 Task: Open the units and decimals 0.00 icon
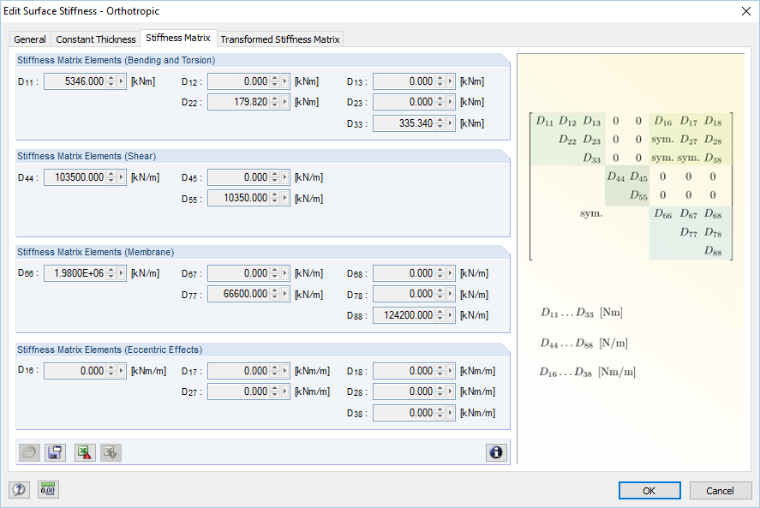(48, 490)
